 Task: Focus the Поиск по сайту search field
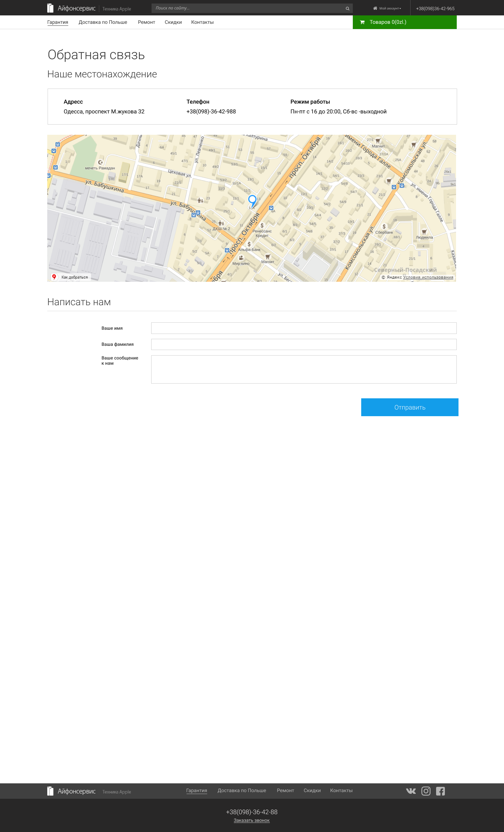252,8
